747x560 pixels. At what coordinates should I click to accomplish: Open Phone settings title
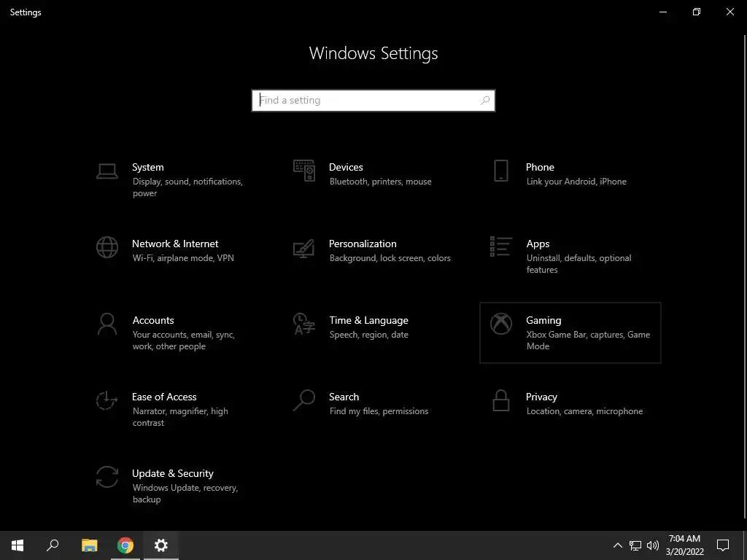(x=540, y=167)
